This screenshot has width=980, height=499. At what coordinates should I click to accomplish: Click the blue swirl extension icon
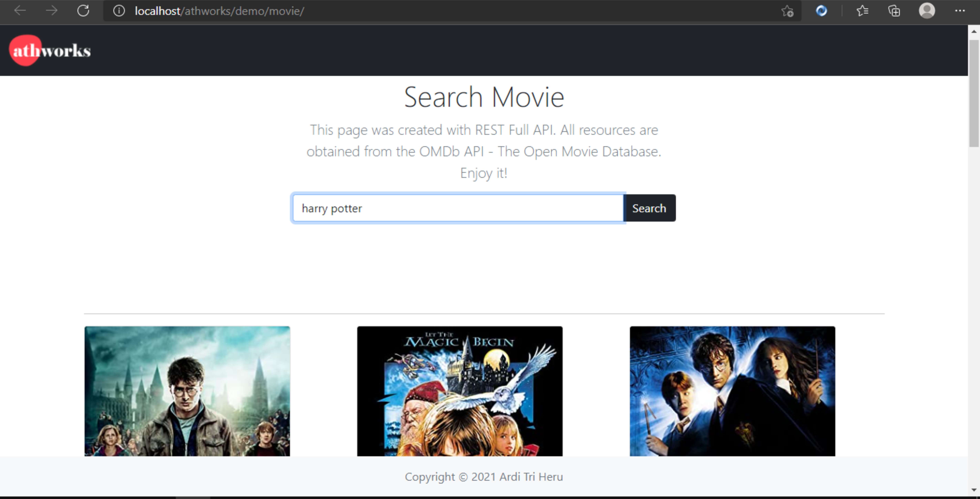click(x=822, y=11)
